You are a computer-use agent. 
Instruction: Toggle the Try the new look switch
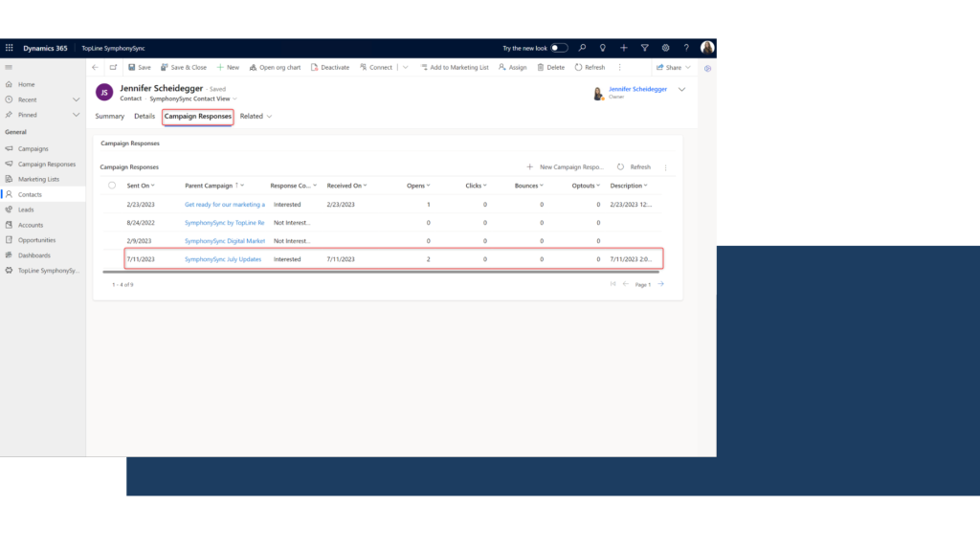coord(559,48)
